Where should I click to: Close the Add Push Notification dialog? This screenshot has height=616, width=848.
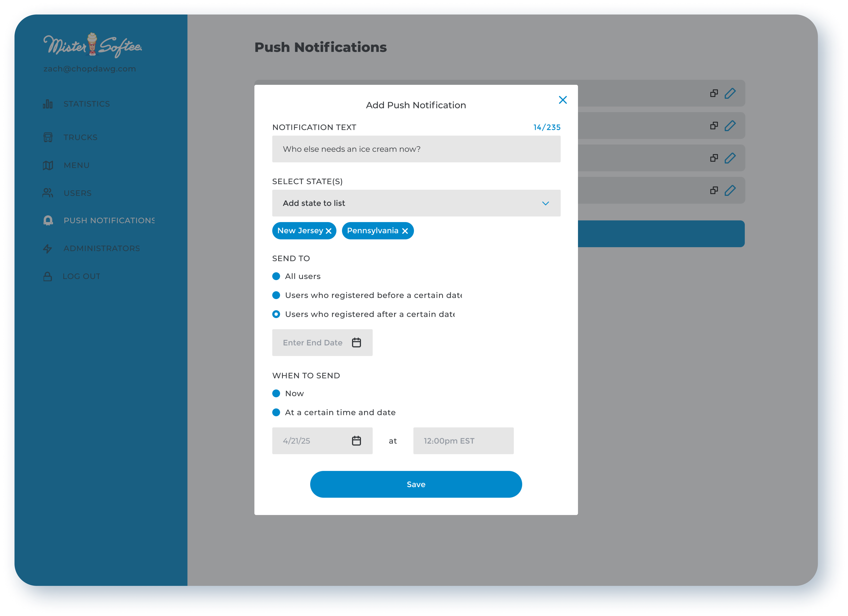coord(562,100)
